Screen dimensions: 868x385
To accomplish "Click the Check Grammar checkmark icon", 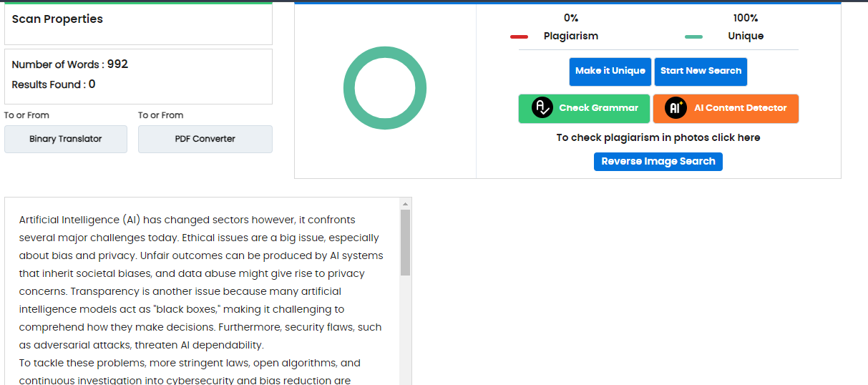I will click(542, 108).
